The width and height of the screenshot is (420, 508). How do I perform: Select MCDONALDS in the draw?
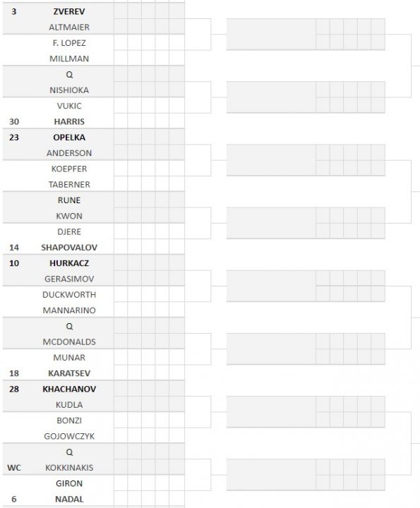click(x=69, y=341)
